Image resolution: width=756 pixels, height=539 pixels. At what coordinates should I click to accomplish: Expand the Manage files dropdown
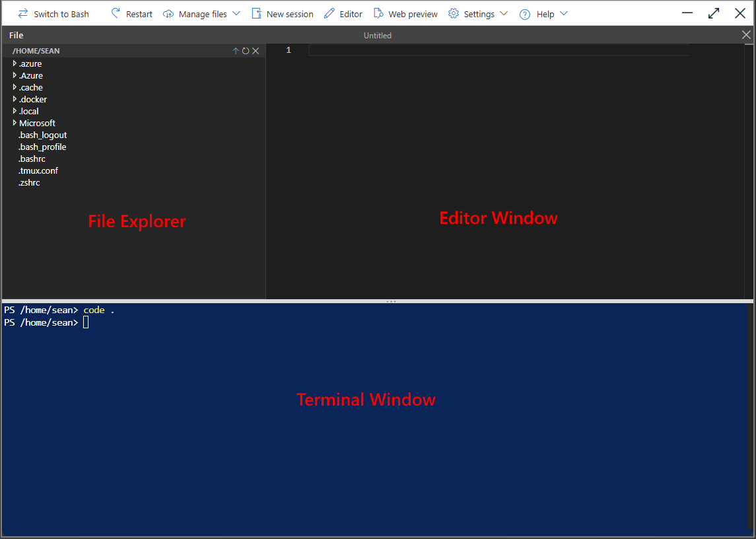pyautogui.click(x=236, y=13)
